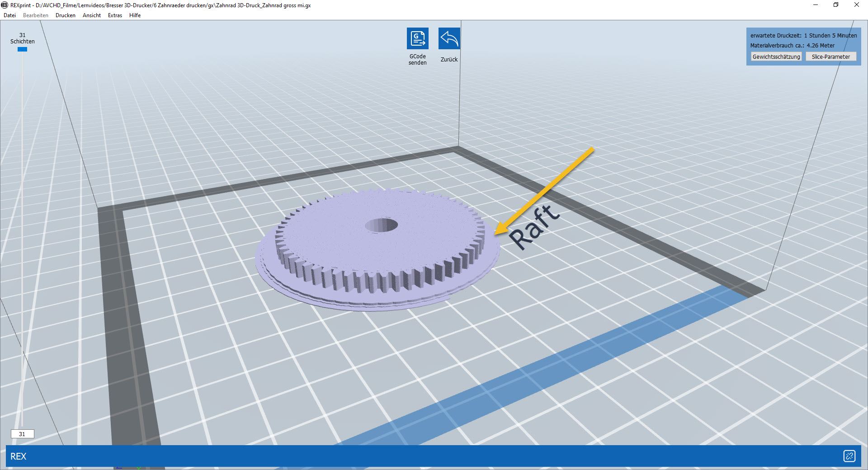Close the REXprint window
The image size is (868, 470).
tap(857, 5)
